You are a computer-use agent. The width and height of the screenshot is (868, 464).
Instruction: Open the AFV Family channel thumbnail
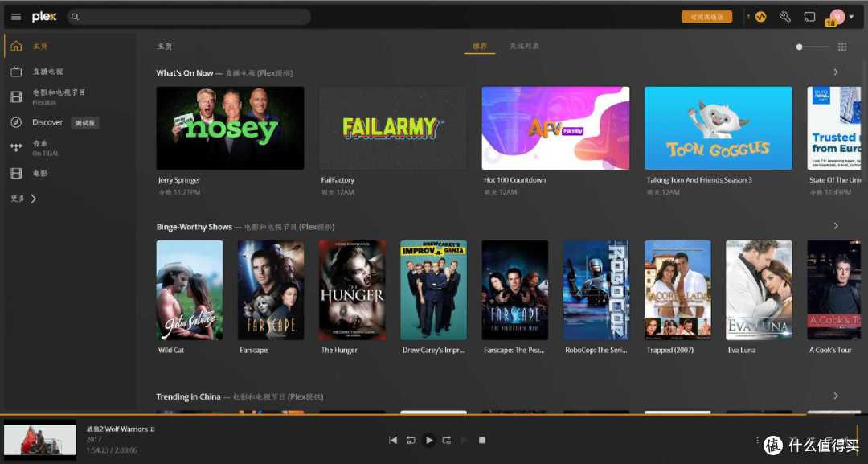point(555,128)
